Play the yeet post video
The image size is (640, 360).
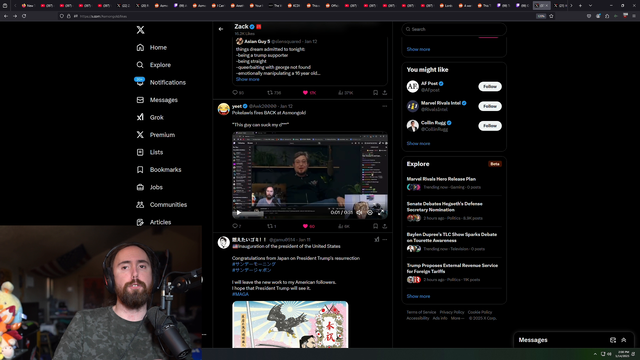click(239, 213)
